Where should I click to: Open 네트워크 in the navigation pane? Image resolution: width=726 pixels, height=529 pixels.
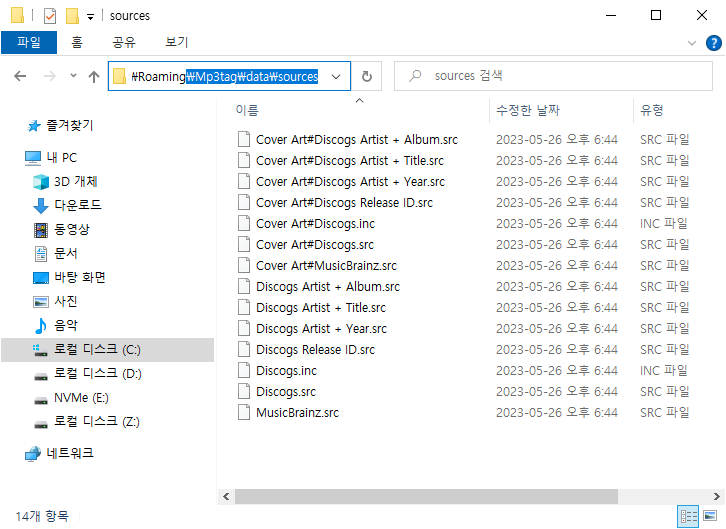click(69, 453)
